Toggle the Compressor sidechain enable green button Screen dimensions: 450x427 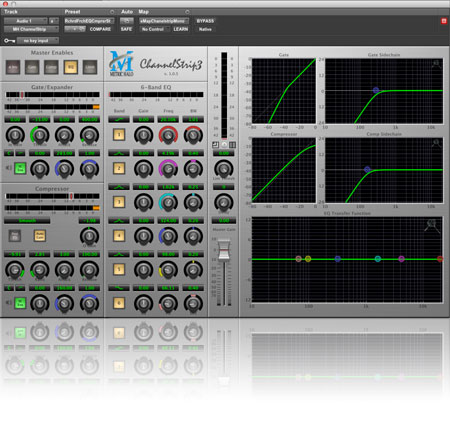[x=20, y=303]
